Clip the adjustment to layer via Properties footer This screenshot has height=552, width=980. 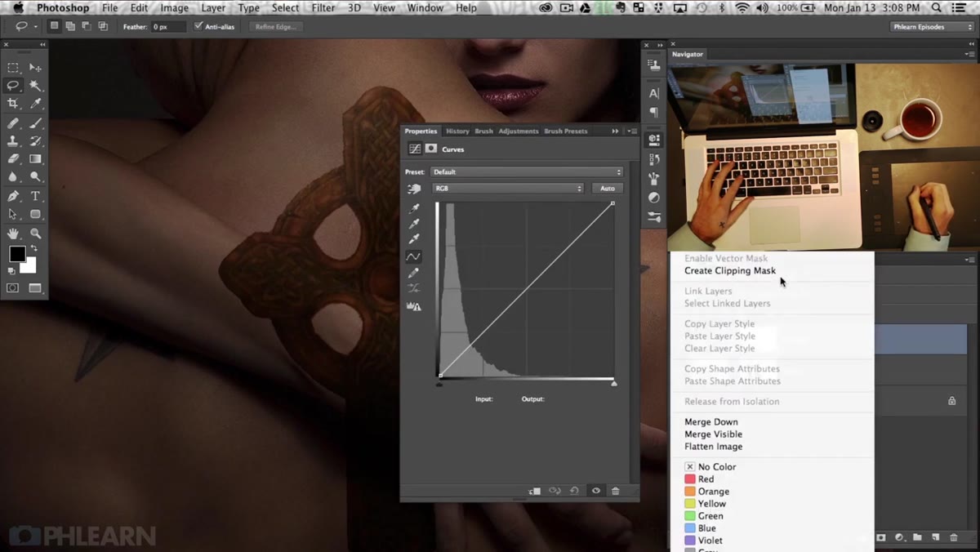coord(535,491)
